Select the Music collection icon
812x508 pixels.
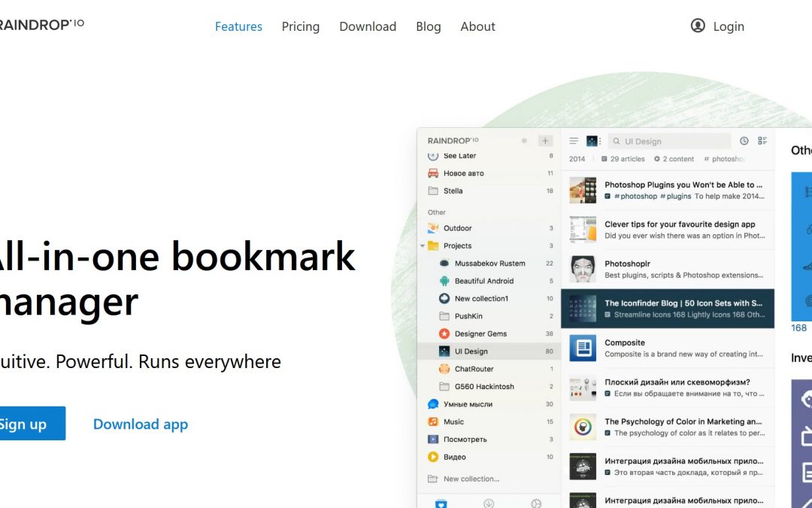[x=432, y=422]
